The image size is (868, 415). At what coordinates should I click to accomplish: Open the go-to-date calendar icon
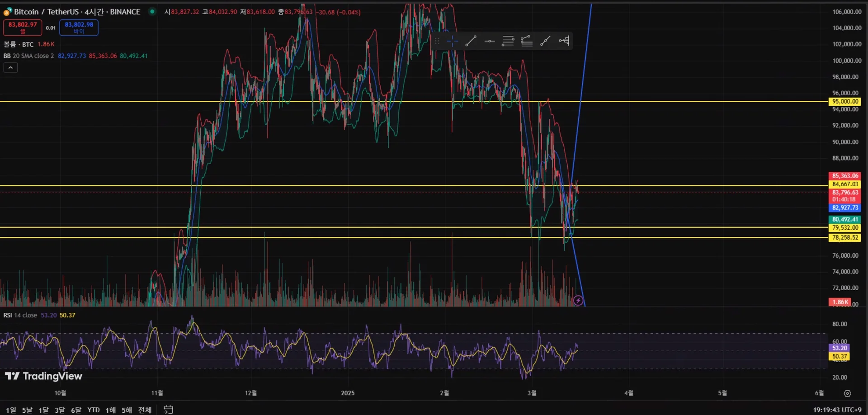coord(168,410)
